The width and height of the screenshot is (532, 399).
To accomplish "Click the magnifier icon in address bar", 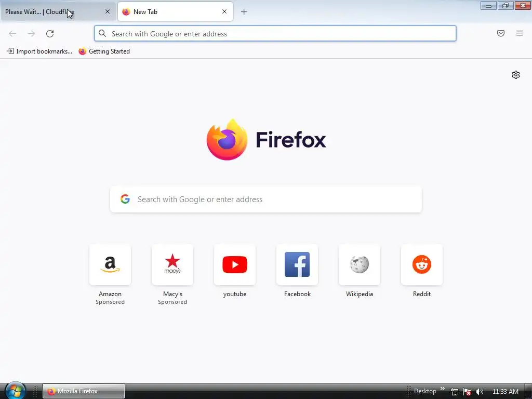I will (x=102, y=33).
